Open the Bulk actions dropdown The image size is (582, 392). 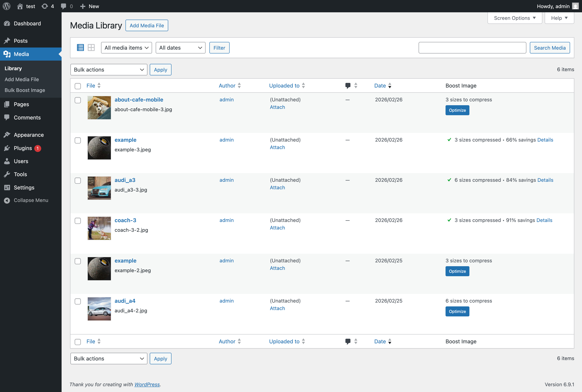point(109,69)
